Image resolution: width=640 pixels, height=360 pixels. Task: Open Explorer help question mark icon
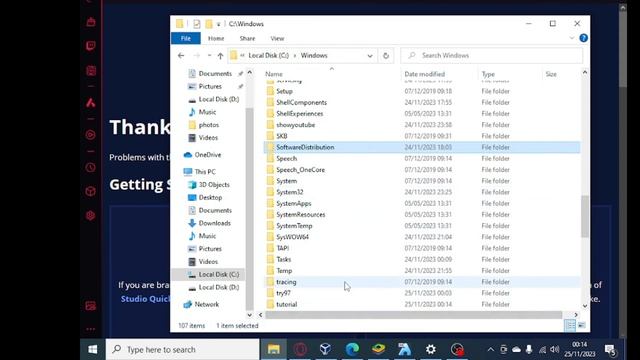584,38
